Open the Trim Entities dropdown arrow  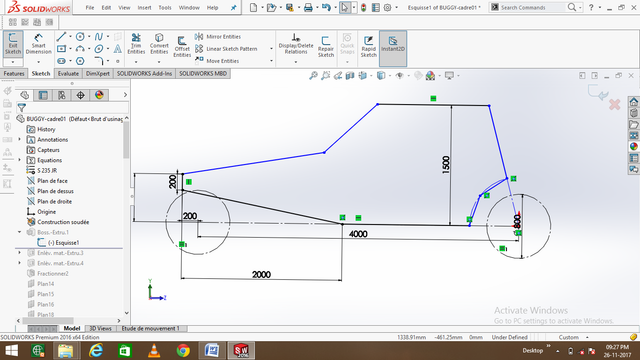pyautogui.click(x=136, y=62)
